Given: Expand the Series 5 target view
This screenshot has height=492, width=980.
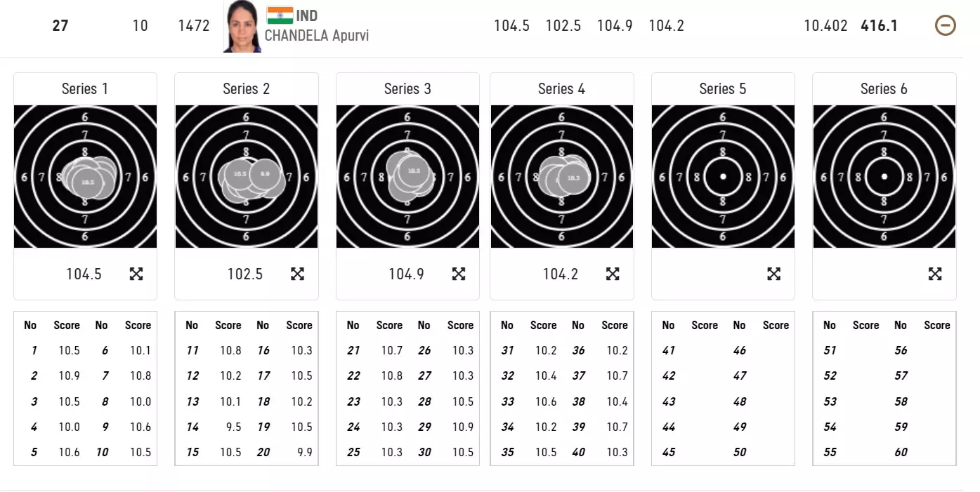Looking at the screenshot, I should pyautogui.click(x=773, y=274).
